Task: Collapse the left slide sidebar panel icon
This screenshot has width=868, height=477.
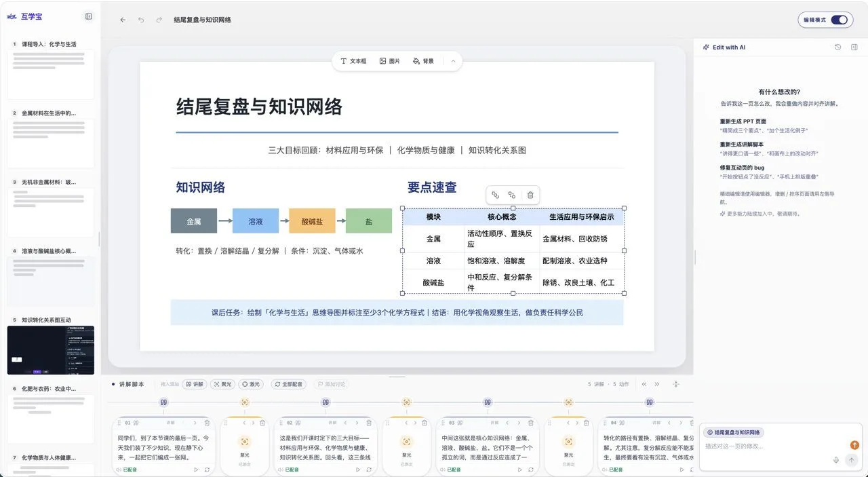Action: (88, 16)
